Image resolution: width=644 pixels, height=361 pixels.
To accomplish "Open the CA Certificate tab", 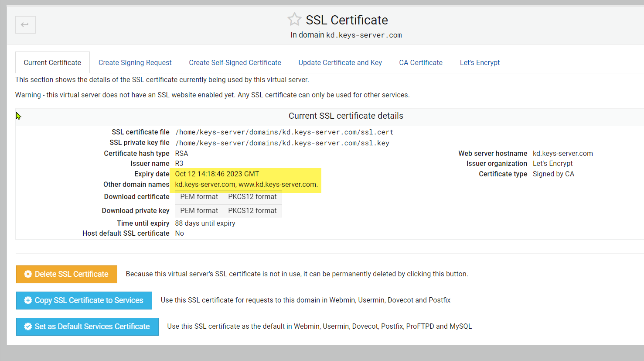I will 421,62.
